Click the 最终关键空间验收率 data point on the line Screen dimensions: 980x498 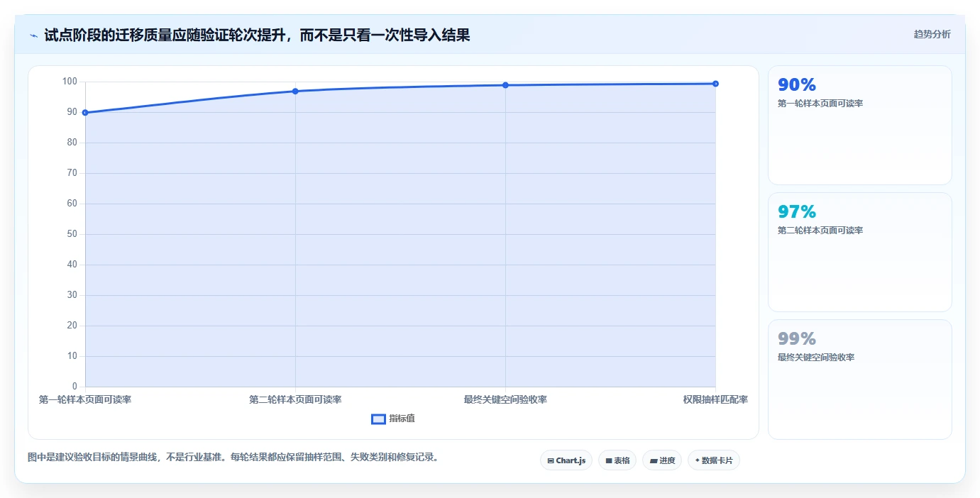(505, 85)
